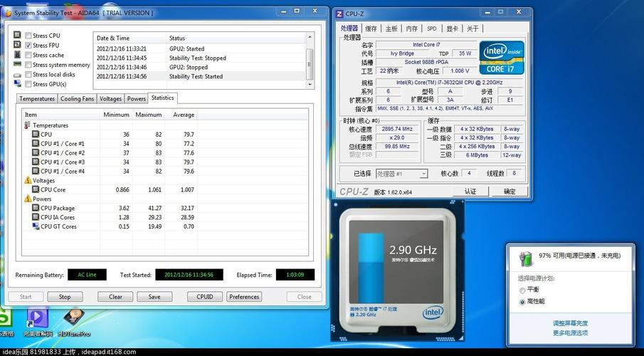Click the Maximum column header
Viewport: 644px width, 356px height.
pyautogui.click(x=148, y=115)
